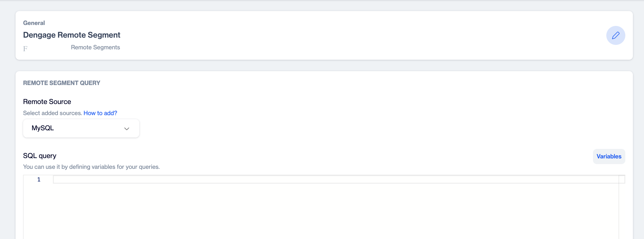Focus line 1 of SQL editor
This screenshot has height=239, width=644.
pyautogui.click(x=336, y=180)
